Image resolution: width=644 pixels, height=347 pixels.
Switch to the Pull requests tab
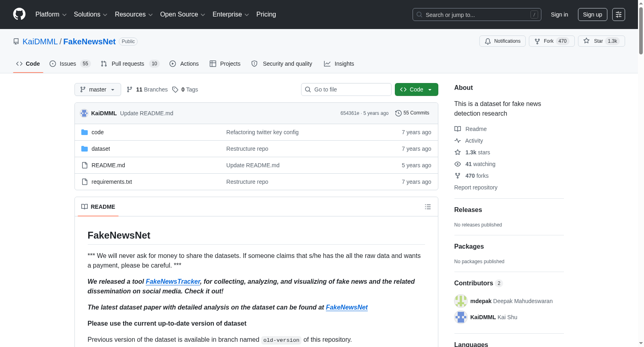(x=130, y=64)
